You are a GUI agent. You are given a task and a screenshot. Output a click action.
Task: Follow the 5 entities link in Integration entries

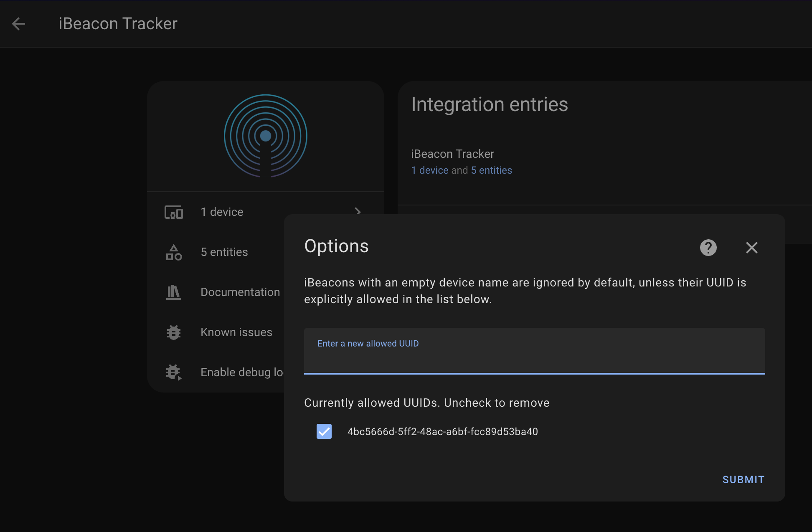tap(492, 170)
